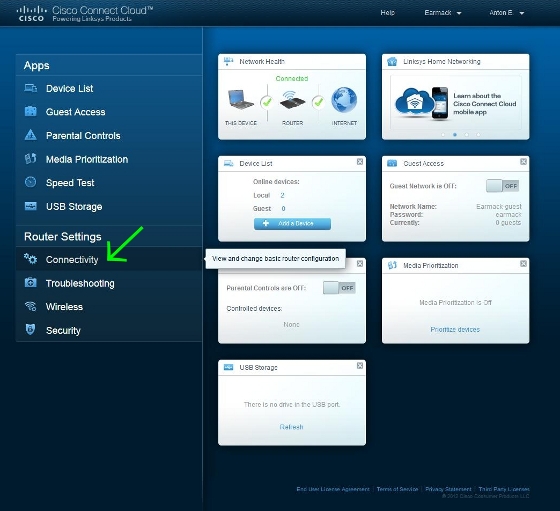Screen dimensions: 560x511
Task: Open Guest Access from the sidebar
Action: point(109,112)
